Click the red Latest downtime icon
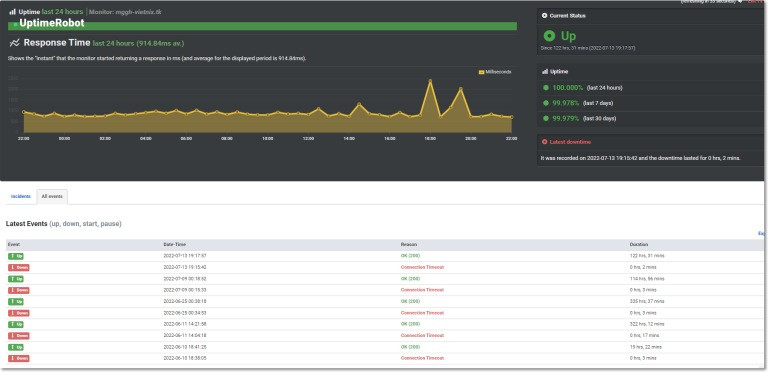 tap(545, 142)
